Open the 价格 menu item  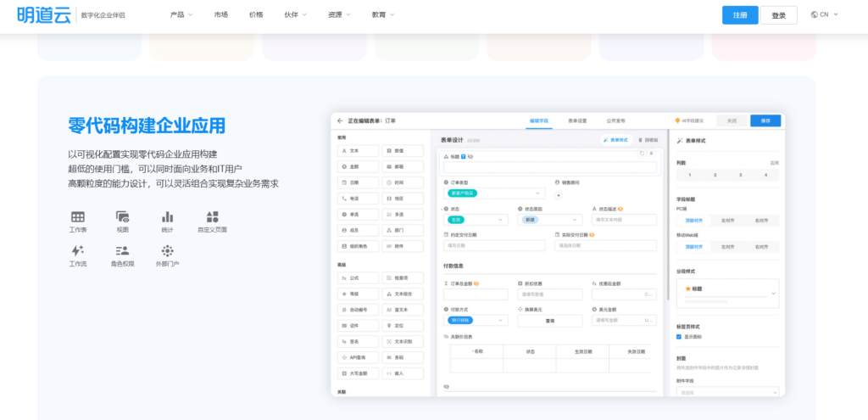[256, 15]
